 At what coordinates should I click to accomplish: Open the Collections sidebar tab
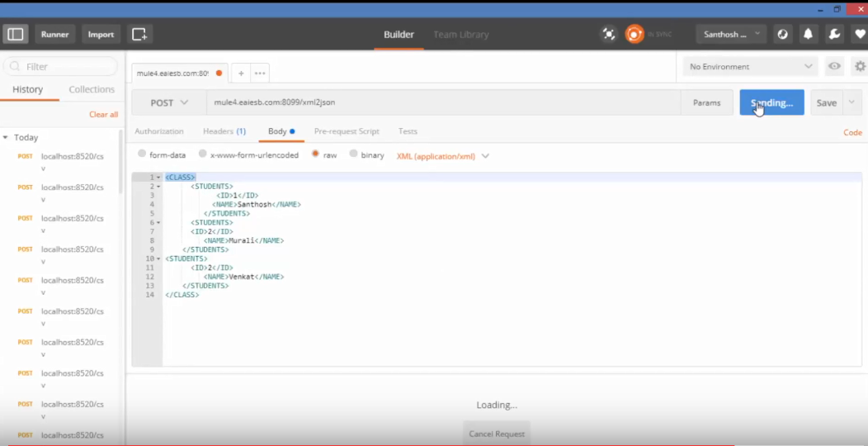pos(92,89)
